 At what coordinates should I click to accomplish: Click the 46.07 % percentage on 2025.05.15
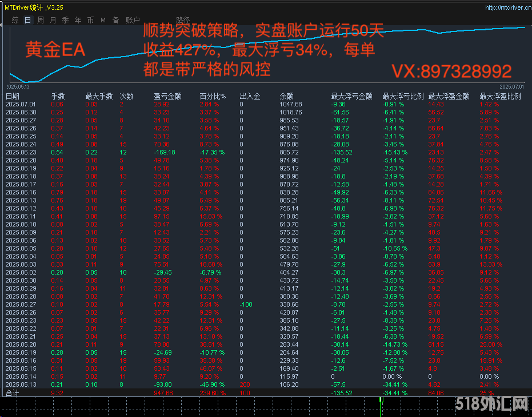coord(211,368)
